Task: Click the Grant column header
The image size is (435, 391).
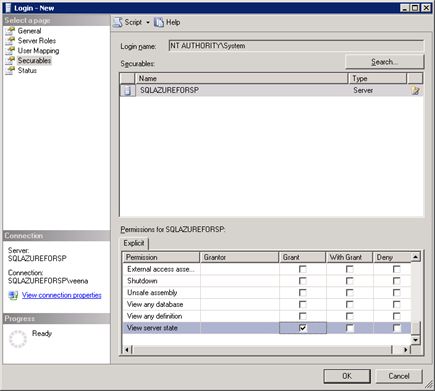Action: [x=302, y=257]
